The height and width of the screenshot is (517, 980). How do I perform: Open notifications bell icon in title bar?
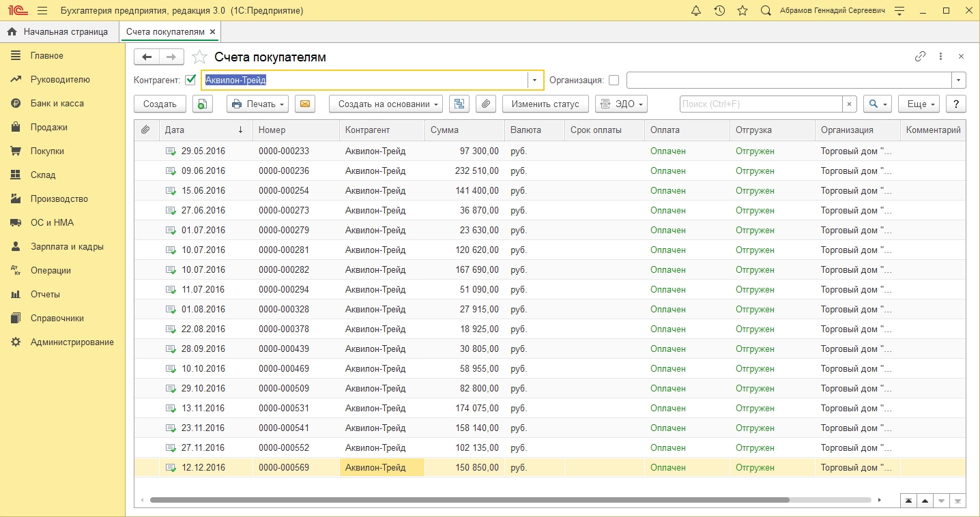click(696, 11)
